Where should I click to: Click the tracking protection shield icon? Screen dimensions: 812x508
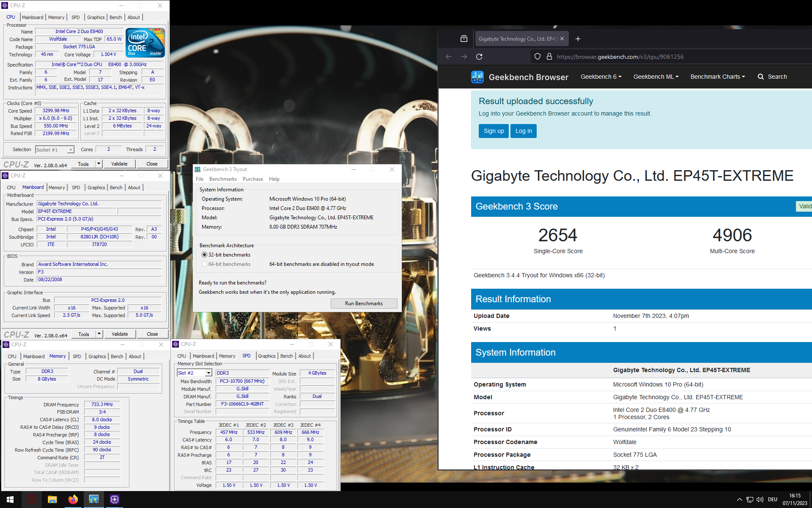point(538,57)
